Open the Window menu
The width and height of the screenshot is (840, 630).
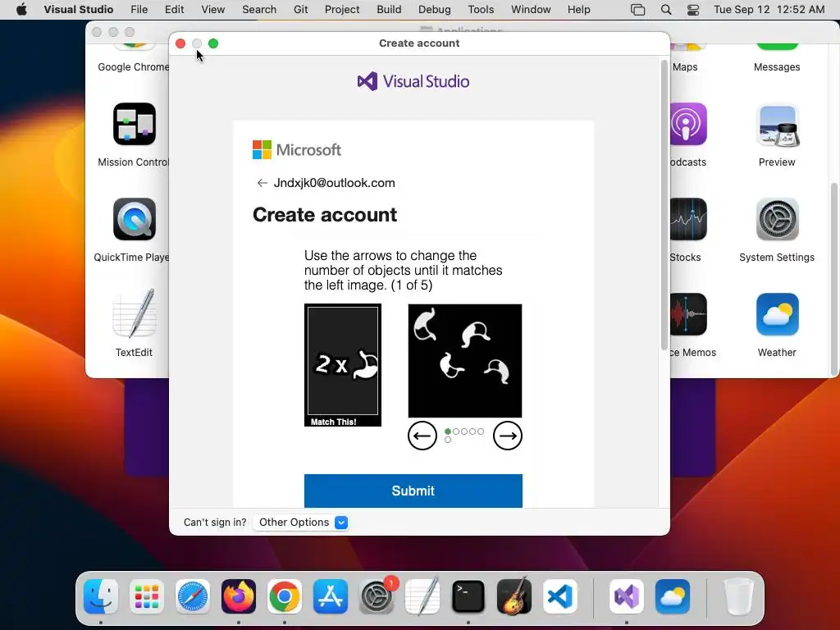(531, 10)
